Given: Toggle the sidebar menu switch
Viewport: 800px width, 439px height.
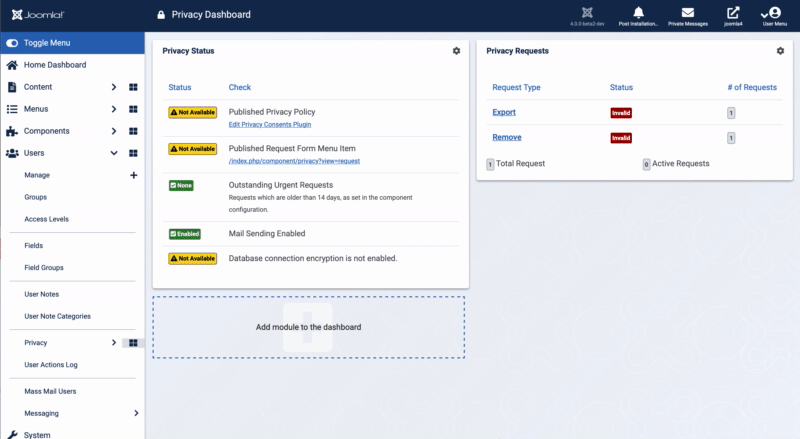Looking at the screenshot, I should coord(12,43).
